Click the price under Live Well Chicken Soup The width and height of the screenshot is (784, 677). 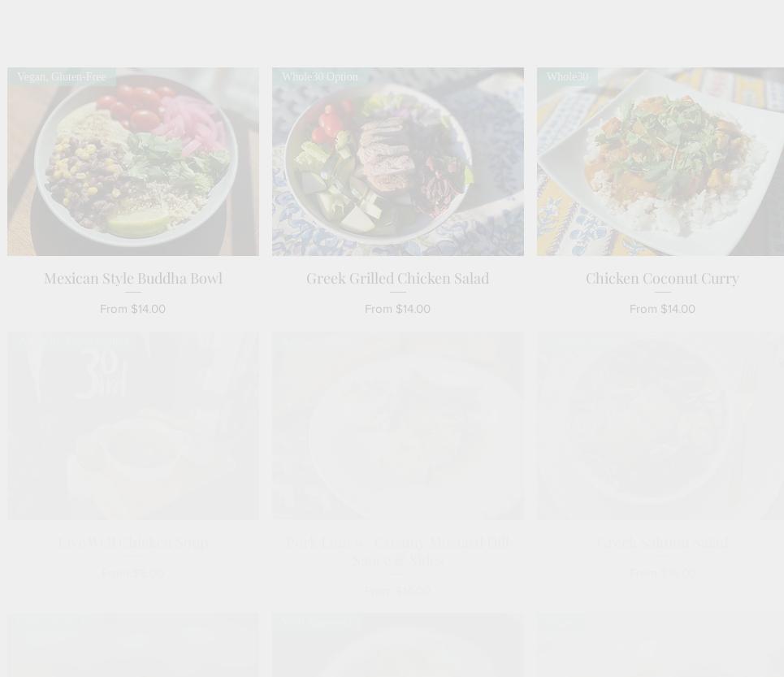[133, 573]
